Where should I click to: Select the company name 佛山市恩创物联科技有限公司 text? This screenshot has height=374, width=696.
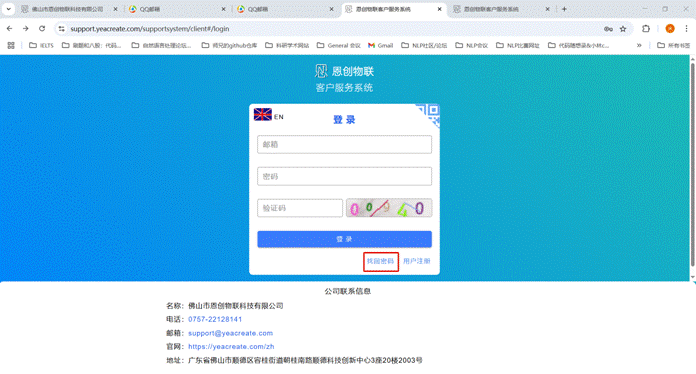[236, 306]
